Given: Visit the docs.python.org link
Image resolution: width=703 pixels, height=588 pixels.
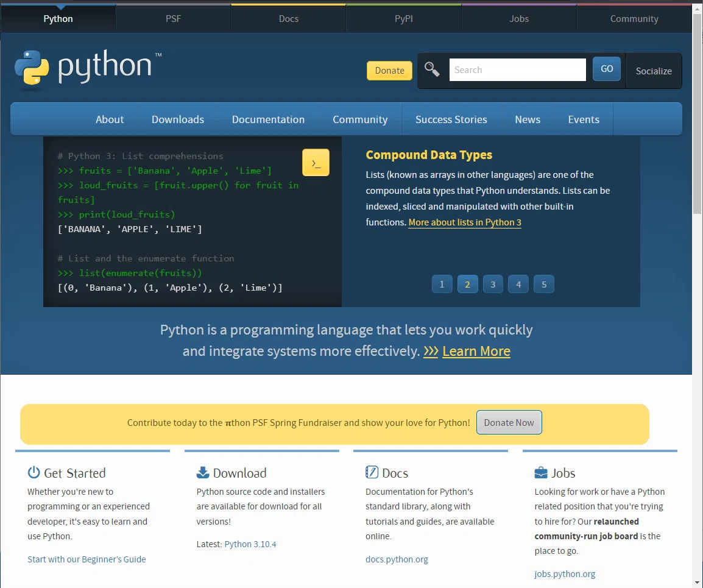Looking at the screenshot, I should (397, 559).
